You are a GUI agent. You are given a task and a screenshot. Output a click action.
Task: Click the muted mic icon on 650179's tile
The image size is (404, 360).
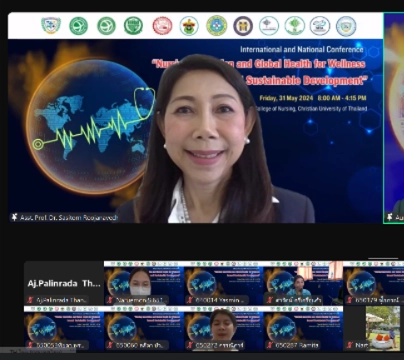point(350,300)
